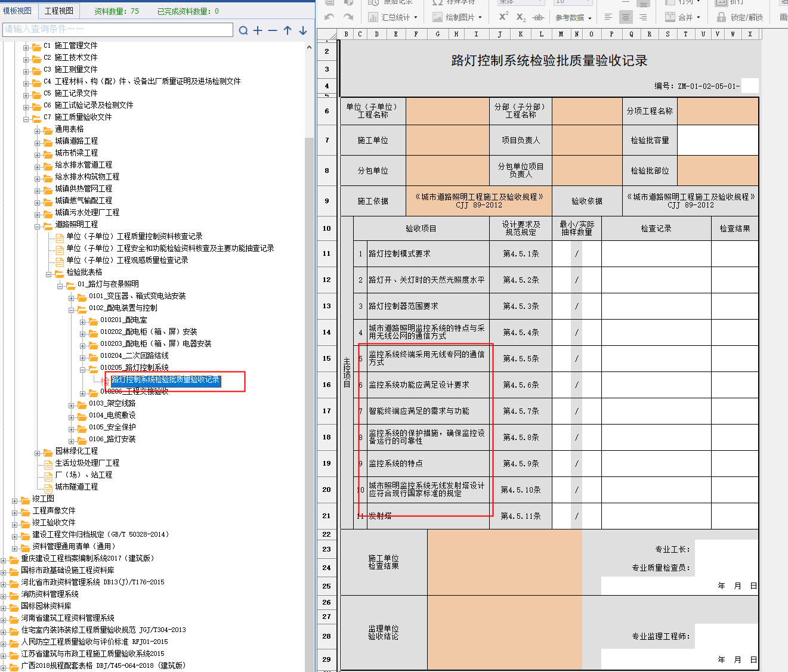Select 消防资料管理系统 folder
This screenshot has width=788, height=672.
50,594
